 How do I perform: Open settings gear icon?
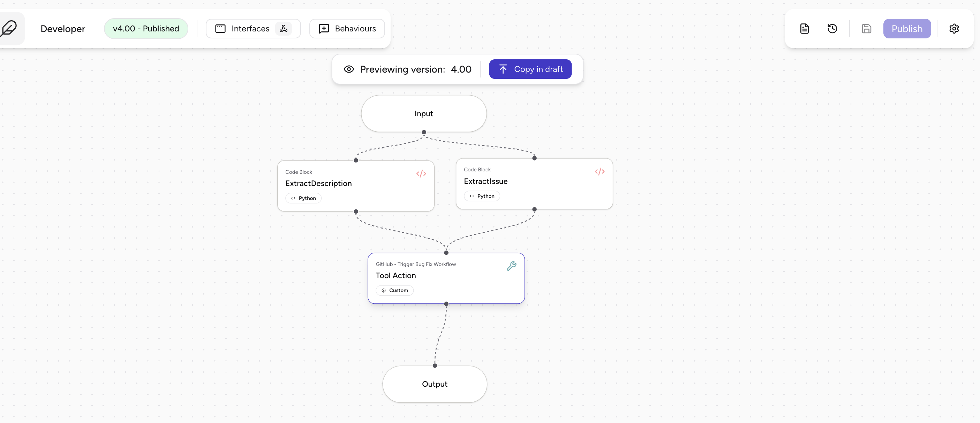click(954, 29)
